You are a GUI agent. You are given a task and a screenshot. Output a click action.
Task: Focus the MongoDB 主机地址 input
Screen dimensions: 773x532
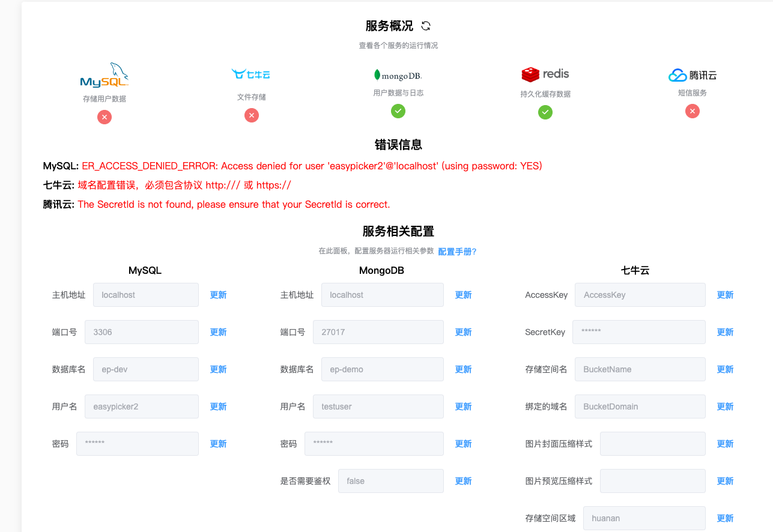[x=383, y=295]
